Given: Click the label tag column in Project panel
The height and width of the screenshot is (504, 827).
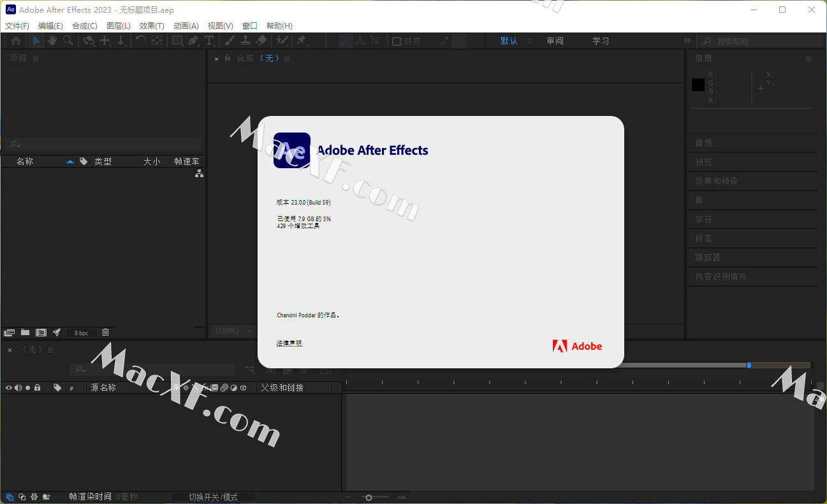Looking at the screenshot, I should pyautogui.click(x=84, y=162).
